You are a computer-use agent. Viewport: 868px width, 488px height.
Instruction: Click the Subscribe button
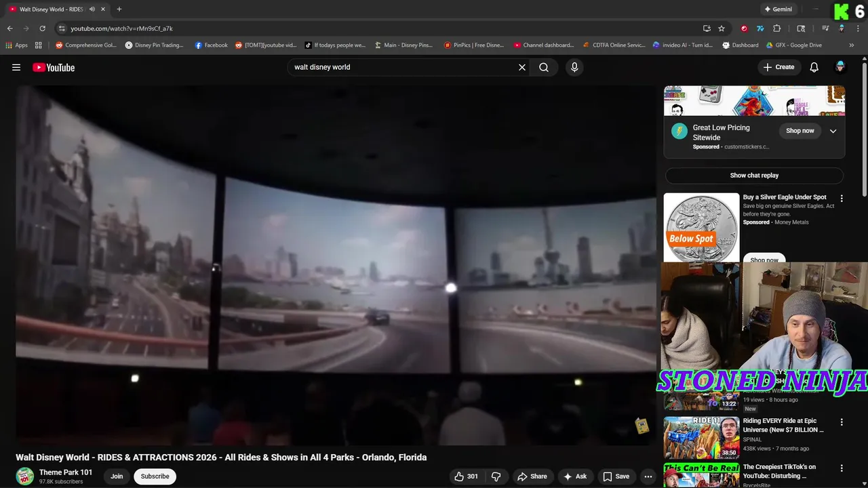point(155,476)
